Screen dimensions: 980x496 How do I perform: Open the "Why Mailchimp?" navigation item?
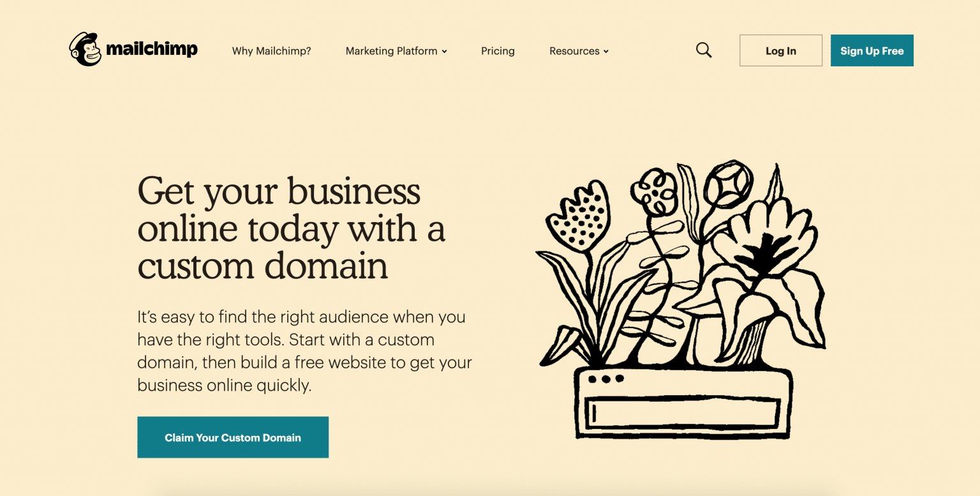coord(271,50)
